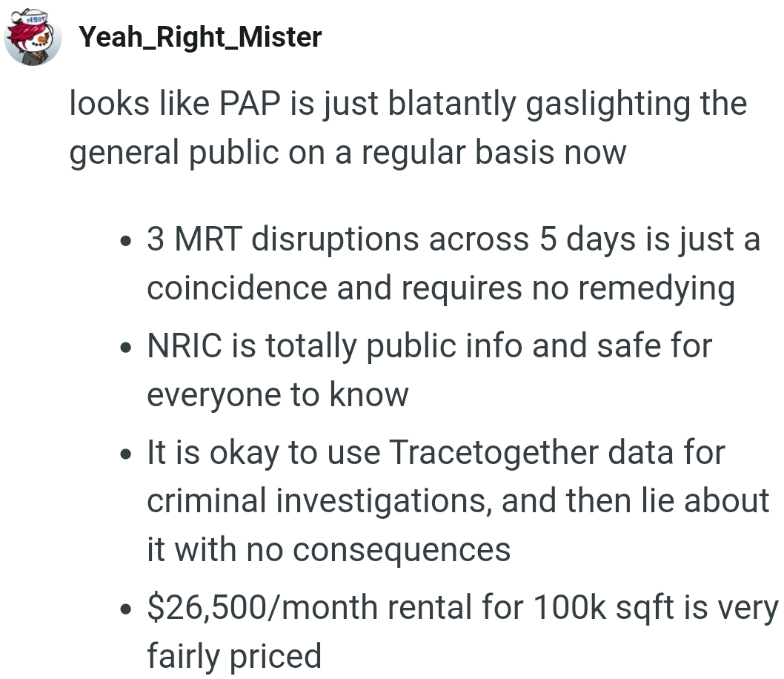Image resolution: width=784 pixels, height=679 pixels.
Task: Select the Tracetogether data bullet text
Action: (456, 501)
